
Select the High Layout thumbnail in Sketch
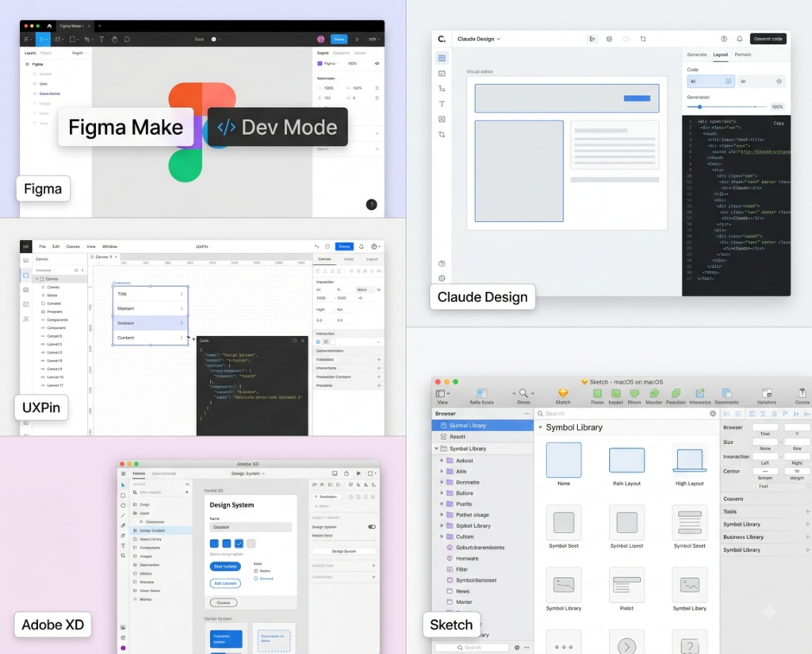pyautogui.click(x=689, y=460)
